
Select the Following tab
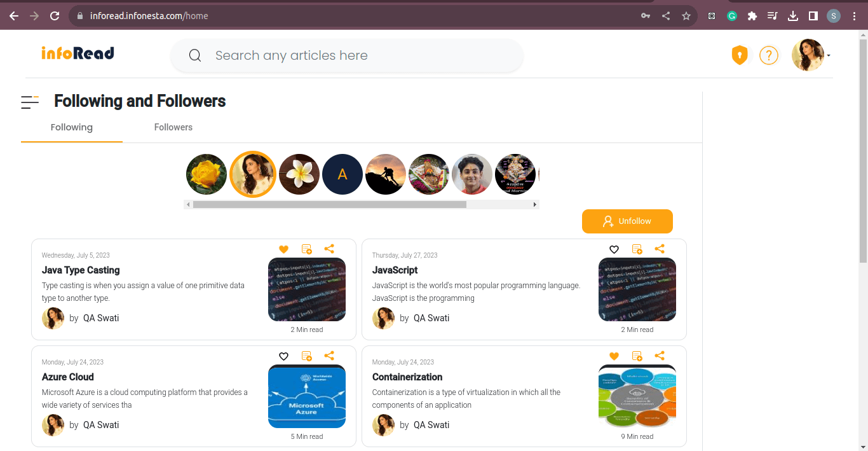point(72,127)
